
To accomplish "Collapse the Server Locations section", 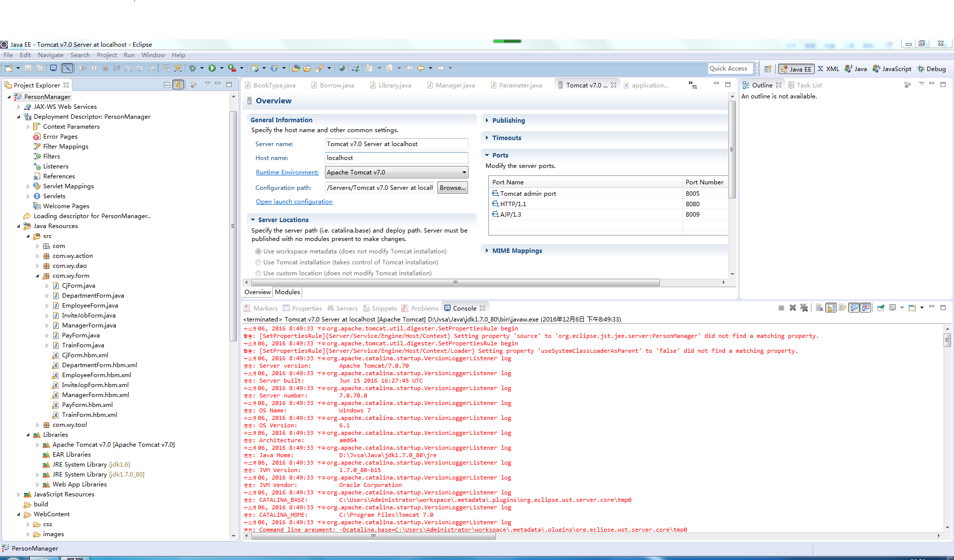I will (253, 220).
